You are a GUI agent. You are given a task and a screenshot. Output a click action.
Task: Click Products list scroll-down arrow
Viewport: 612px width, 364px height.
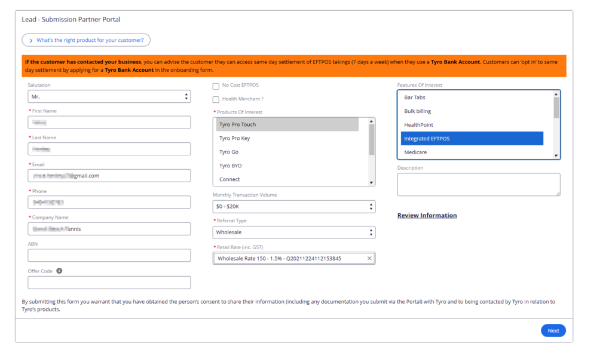pos(371,182)
